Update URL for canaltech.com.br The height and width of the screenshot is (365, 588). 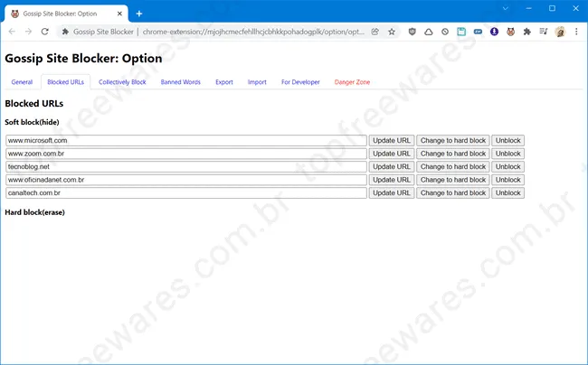[392, 192]
